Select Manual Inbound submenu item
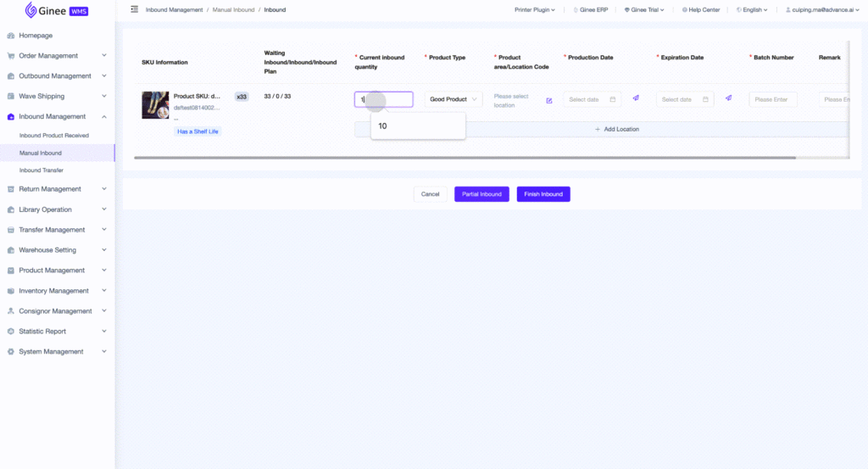This screenshot has width=868, height=469. click(41, 153)
